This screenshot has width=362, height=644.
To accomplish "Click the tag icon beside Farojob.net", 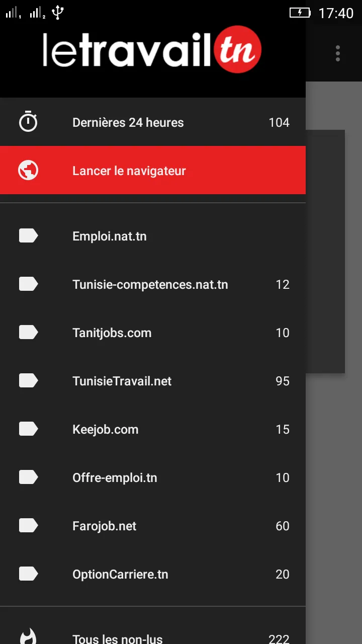I will click(x=28, y=526).
